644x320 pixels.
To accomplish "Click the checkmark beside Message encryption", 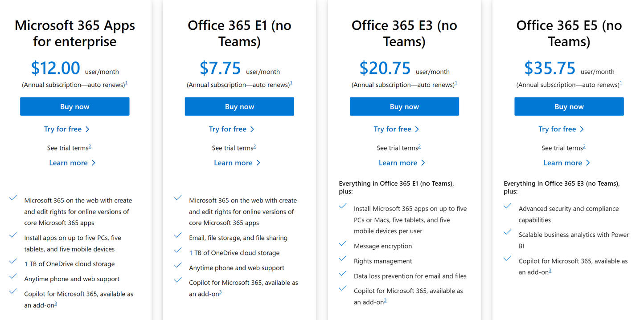I will (x=343, y=243).
